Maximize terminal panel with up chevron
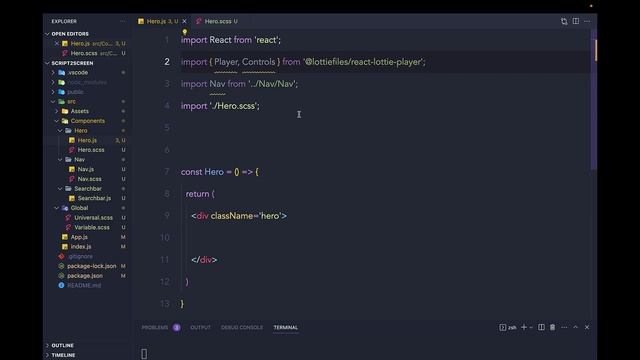640x360 pixels. [x=576, y=327]
